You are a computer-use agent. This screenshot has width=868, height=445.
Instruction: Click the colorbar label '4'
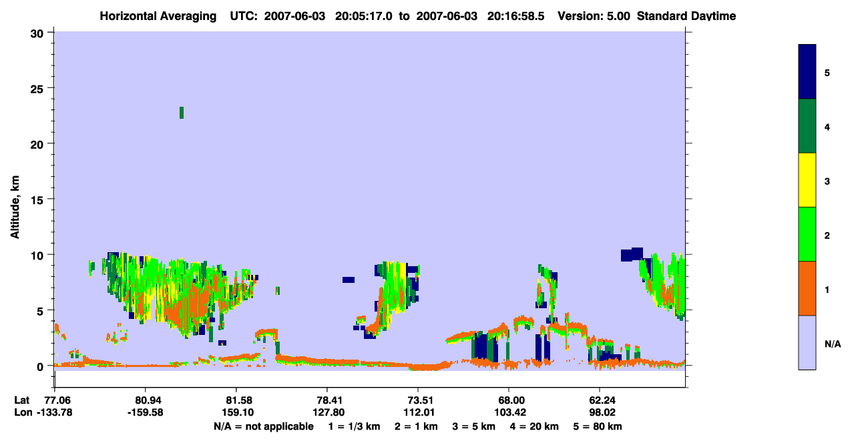click(x=827, y=127)
